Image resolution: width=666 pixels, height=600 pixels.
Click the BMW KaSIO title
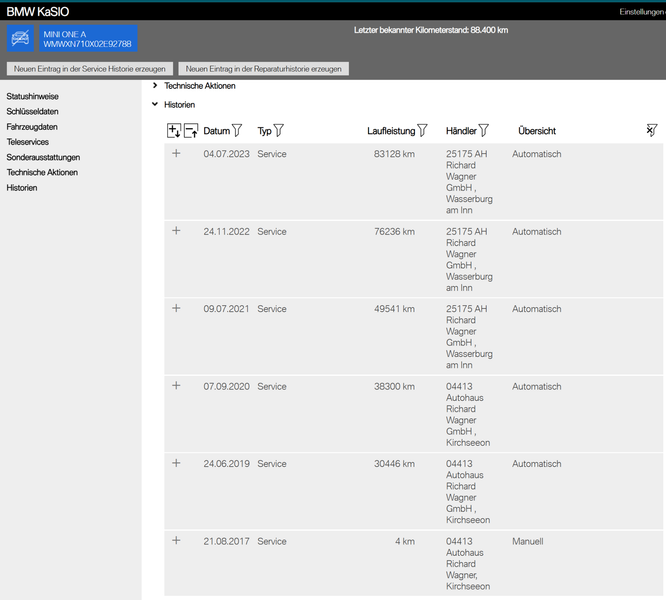38,11
